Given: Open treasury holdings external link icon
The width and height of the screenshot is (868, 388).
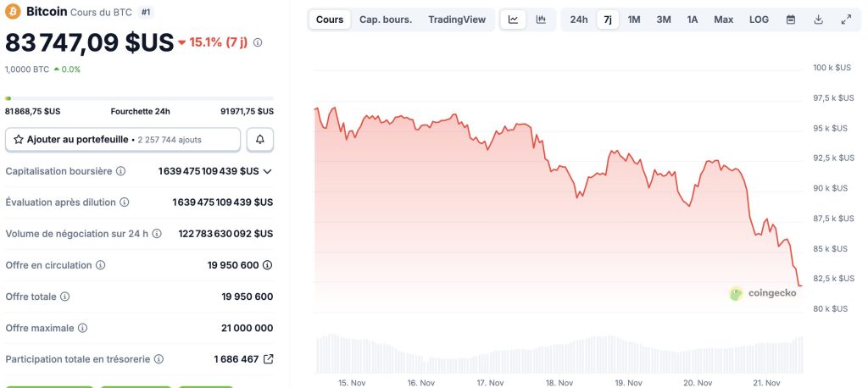Looking at the screenshot, I should click(x=269, y=359).
